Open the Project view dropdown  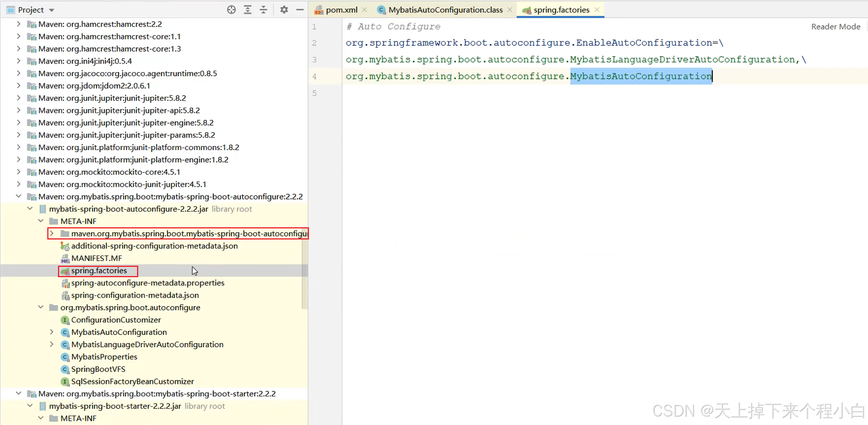pos(52,10)
